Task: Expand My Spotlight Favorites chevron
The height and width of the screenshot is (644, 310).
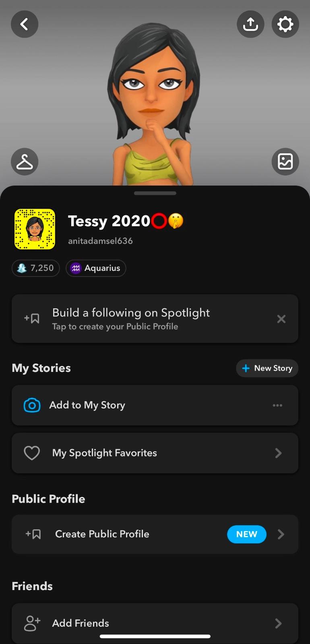Action: [278, 453]
